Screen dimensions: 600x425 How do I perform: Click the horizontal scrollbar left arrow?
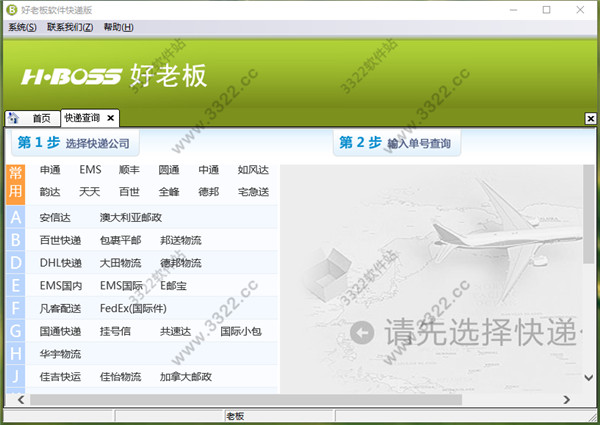[21, 400]
